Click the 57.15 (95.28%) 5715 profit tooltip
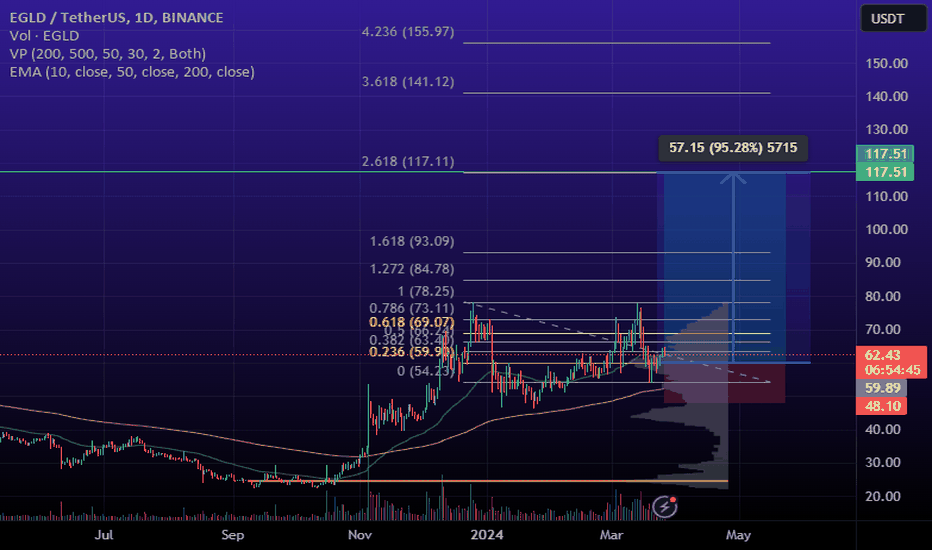Viewport: 932px width, 550px height. [733, 147]
